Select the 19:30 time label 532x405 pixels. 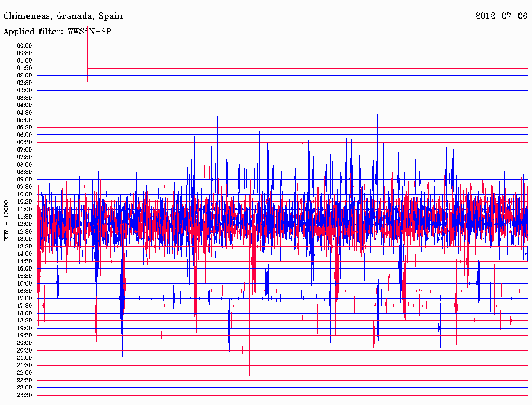[24, 336]
